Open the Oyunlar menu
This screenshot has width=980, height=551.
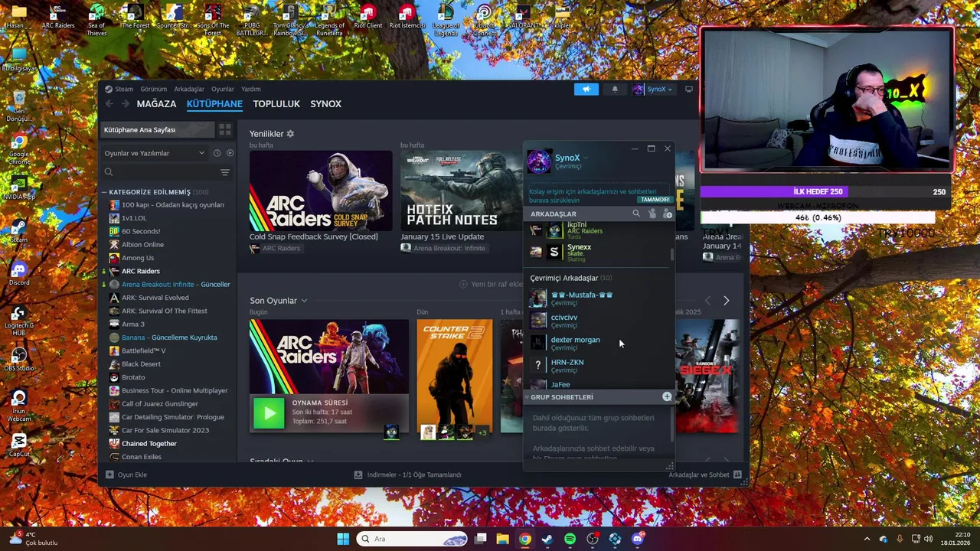[x=223, y=90]
